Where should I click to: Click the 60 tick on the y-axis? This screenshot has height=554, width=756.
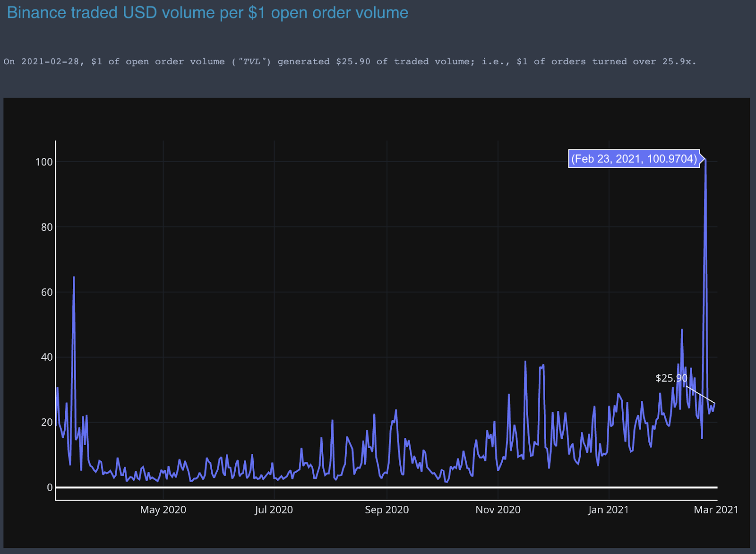pos(47,293)
